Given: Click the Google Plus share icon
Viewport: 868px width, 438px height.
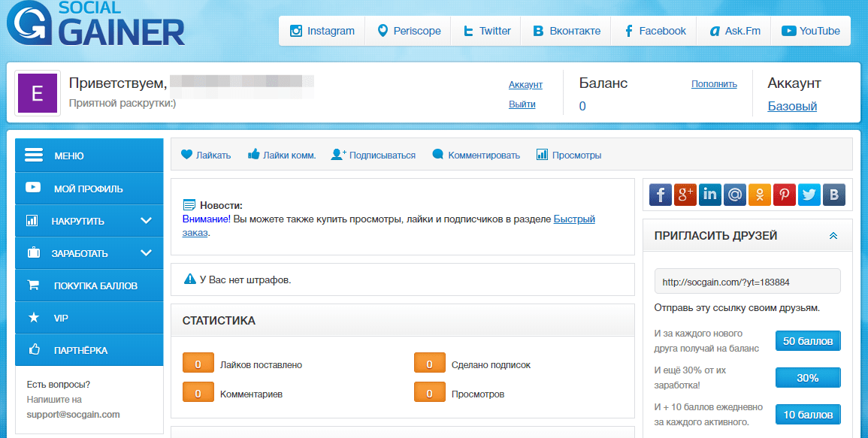Looking at the screenshot, I should (685, 195).
